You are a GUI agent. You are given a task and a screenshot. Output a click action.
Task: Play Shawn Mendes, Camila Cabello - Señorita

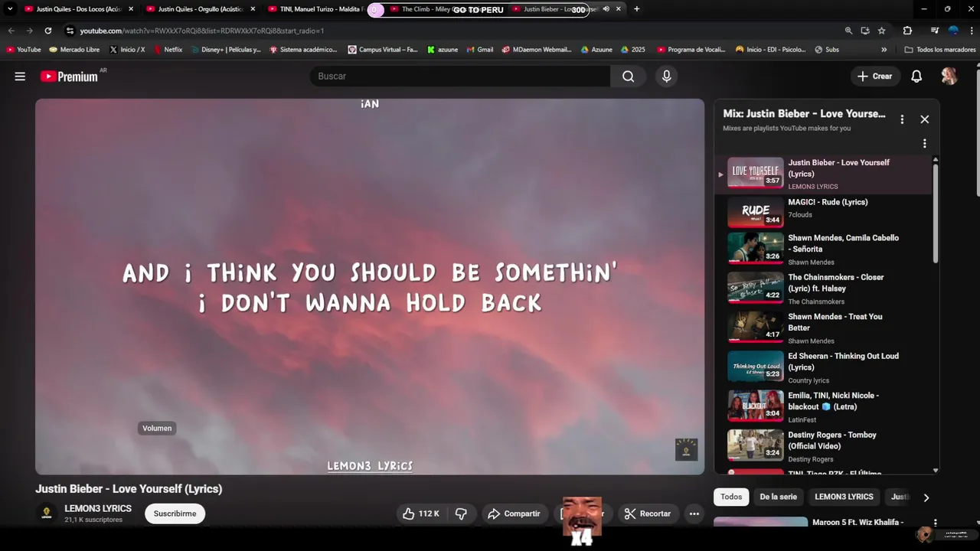(x=823, y=249)
